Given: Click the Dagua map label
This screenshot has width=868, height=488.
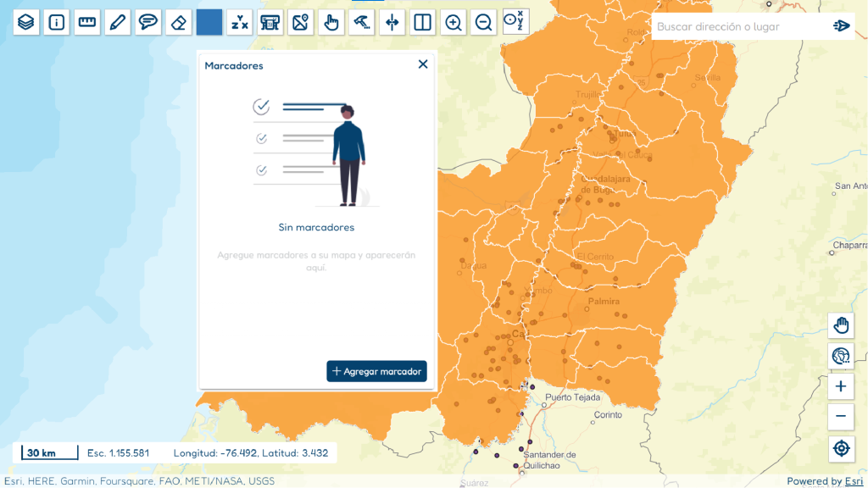Looking at the screenshot, I should pos(473,265).
